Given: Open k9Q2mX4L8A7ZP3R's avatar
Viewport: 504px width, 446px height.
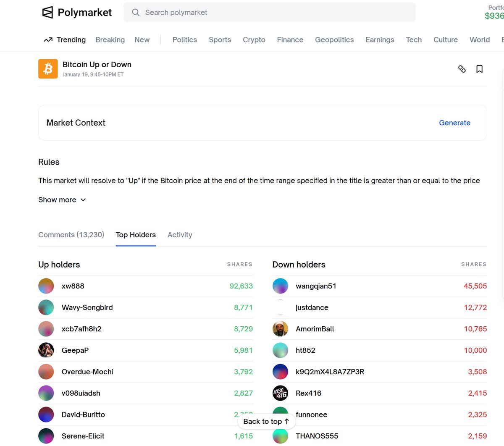Looking at the screenshot, I should click(x=280, y=372).
